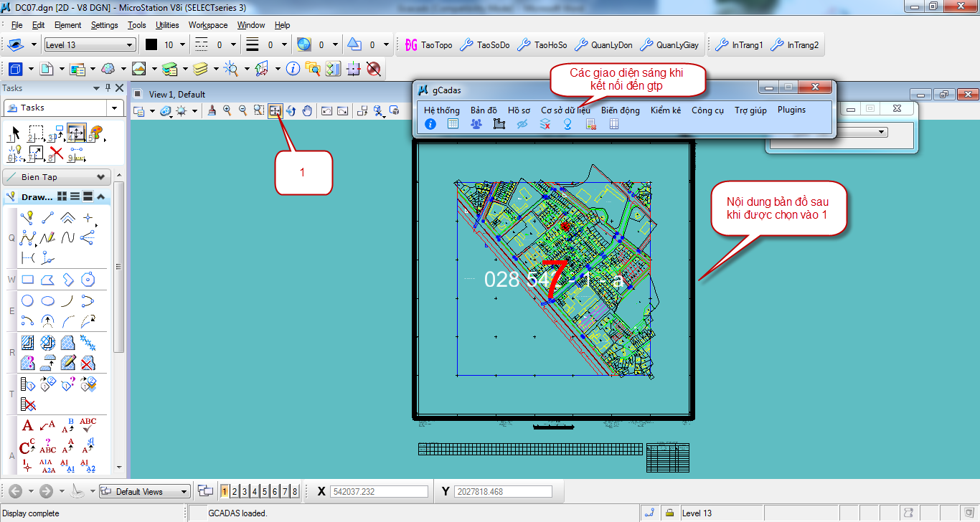Viewport: 980px width, 522px height.
Task: Open the Workspace menu
Action: click(x=208, y=25)
